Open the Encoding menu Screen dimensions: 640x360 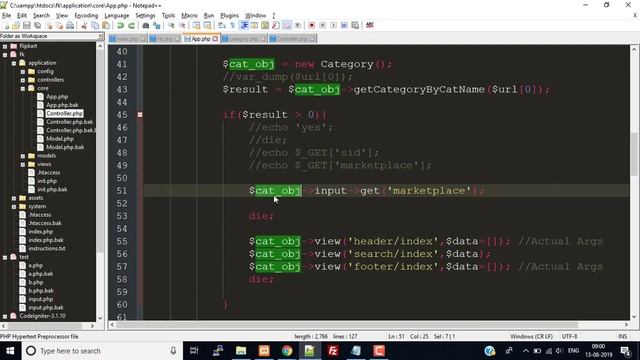point(86,16)
